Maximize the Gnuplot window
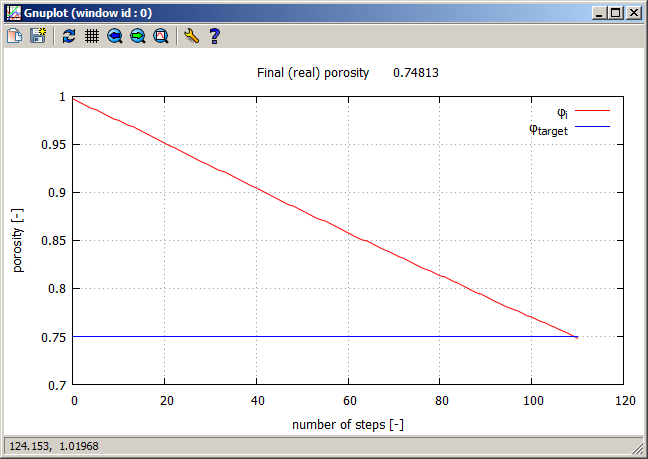Image resolution: width=648 pixels, height=459 pixels. coord(615,13)
